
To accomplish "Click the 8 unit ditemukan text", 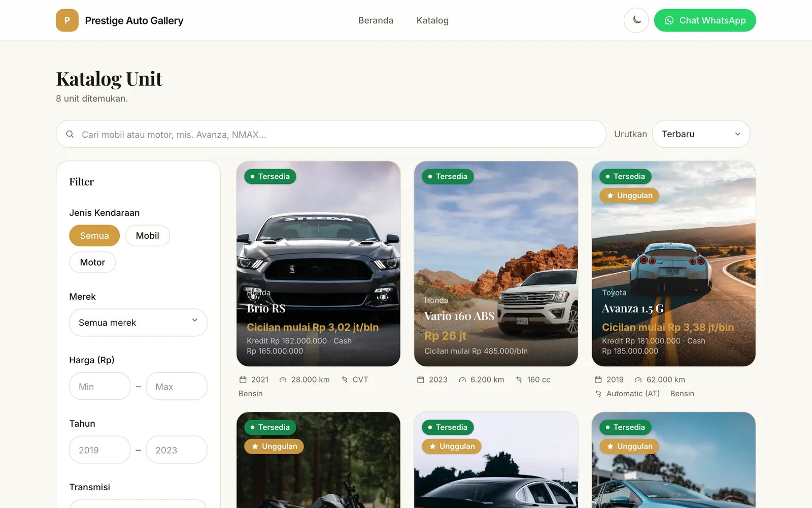I will pos(92,99).
